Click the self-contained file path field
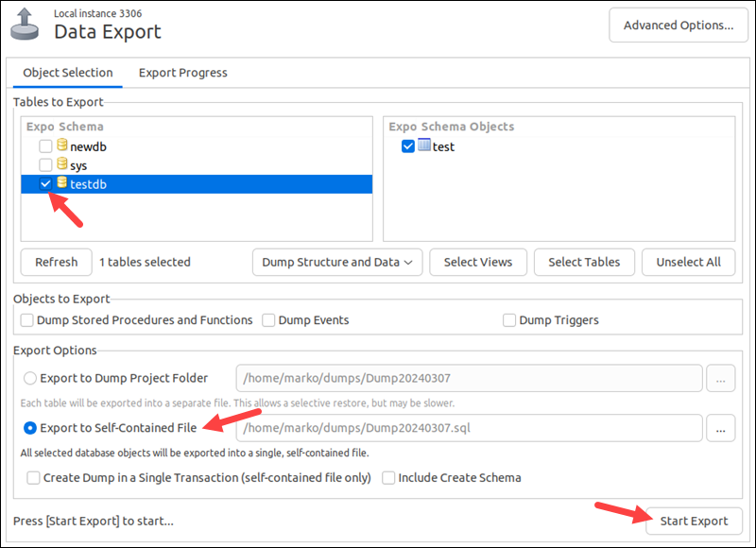The width and height of the screenshot is (756, 548). 469,428
